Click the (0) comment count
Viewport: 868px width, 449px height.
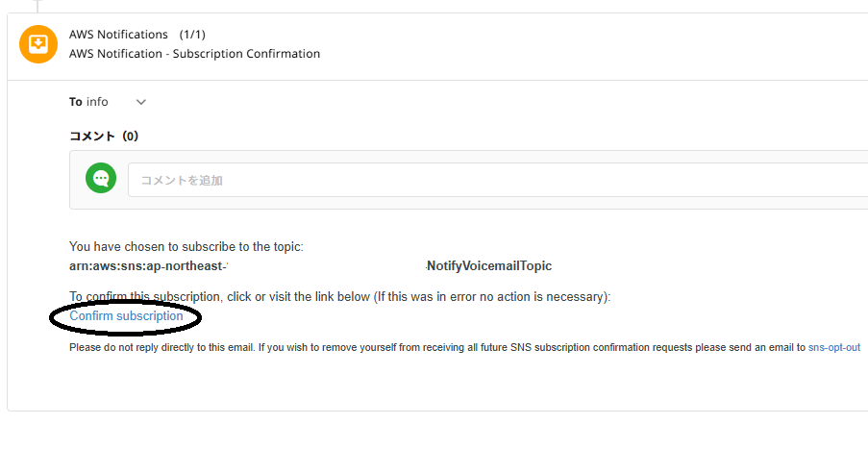pyautogui.click(x=130, y=137)
